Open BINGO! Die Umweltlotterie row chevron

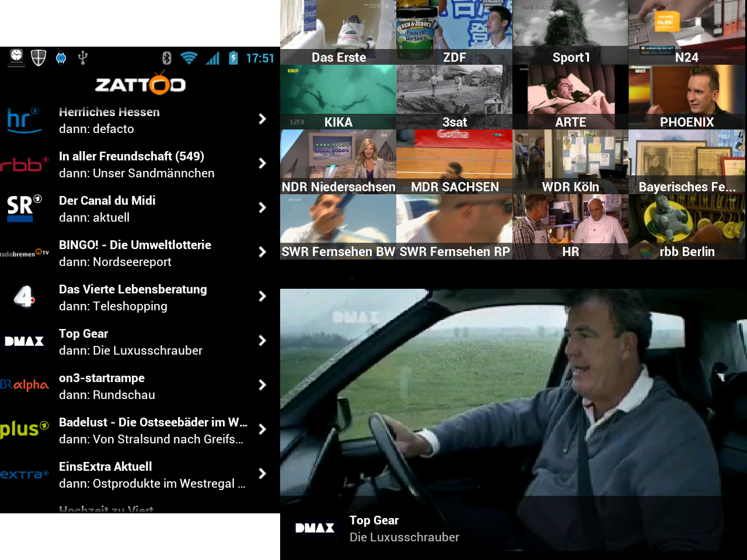[x=262, y=252]
